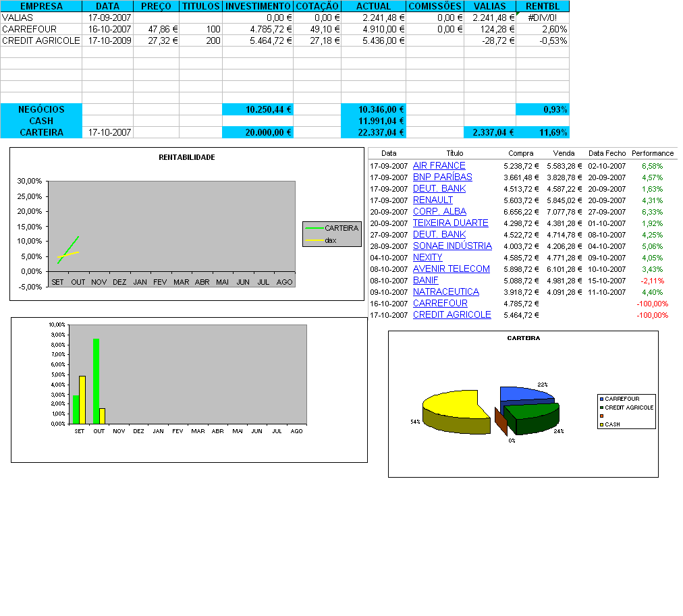Click the Performance column header
This screenshot has height=616, width=683.
(x=653, y=153)
